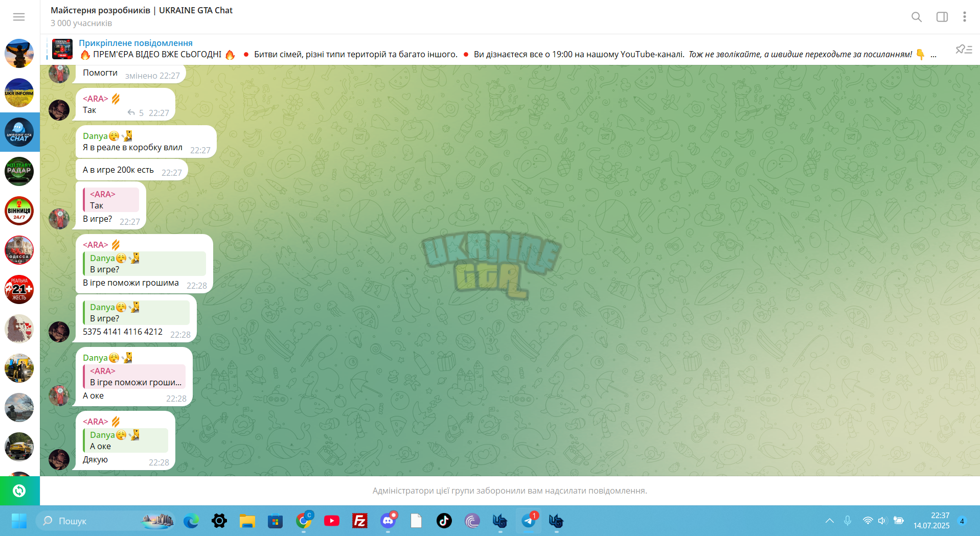Expand hidden system tray icons
Viewport: 980px width, 536px height.
(x=829, y=521)
